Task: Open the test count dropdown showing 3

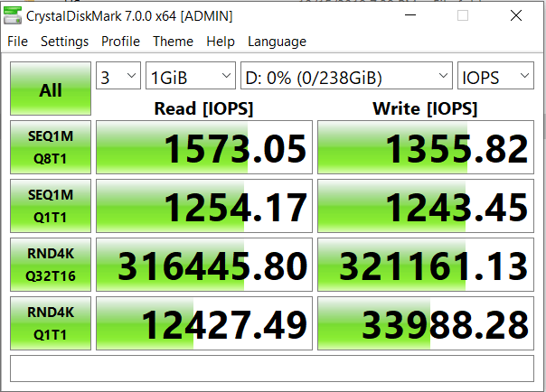Action: point(118,76)
